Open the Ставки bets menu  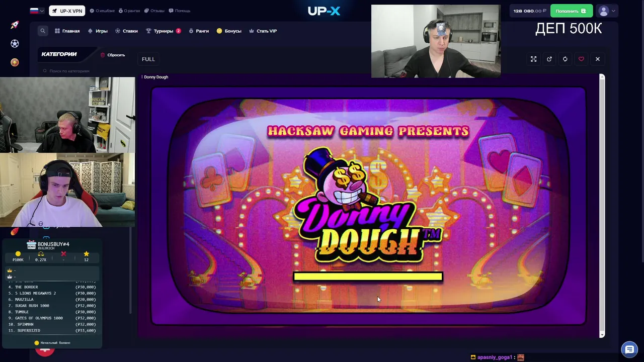pyautogui.click(x=126, y=31)
